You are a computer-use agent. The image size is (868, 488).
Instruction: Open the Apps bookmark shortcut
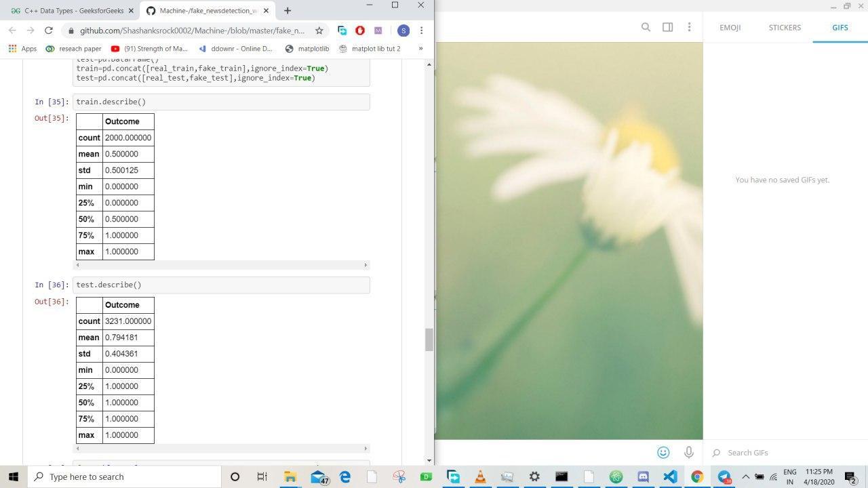click(22, 49)
